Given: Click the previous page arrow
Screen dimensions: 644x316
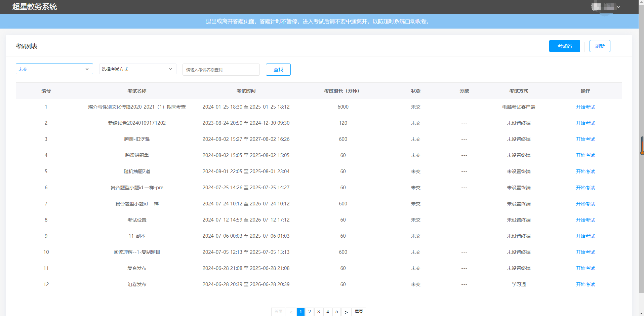Looking at the screenshot, I should coord(291,312).
